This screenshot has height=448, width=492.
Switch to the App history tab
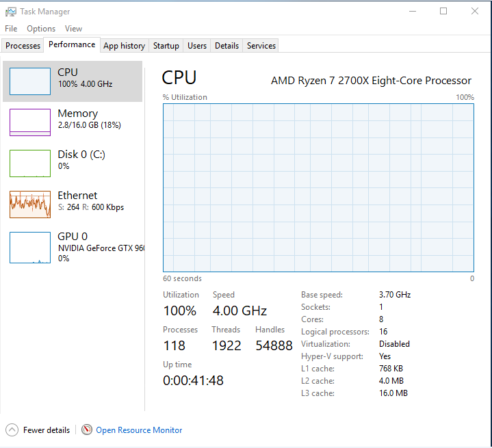124,46
